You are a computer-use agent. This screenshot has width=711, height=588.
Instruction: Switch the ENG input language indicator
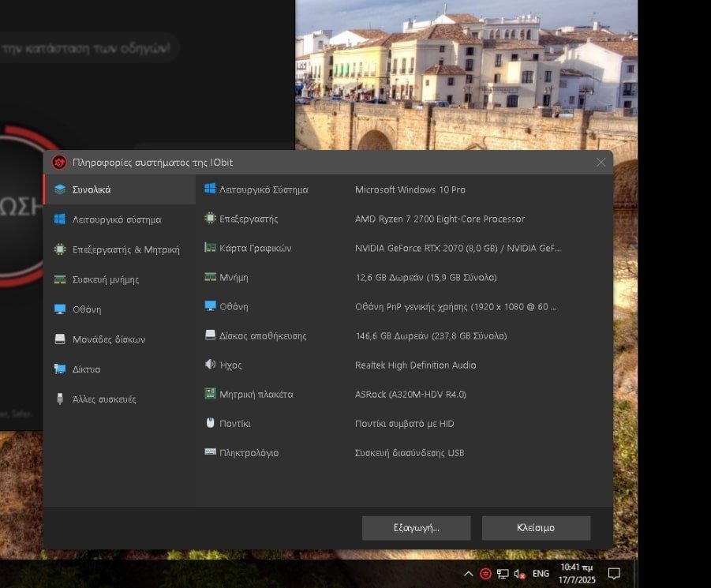[541, 574]
